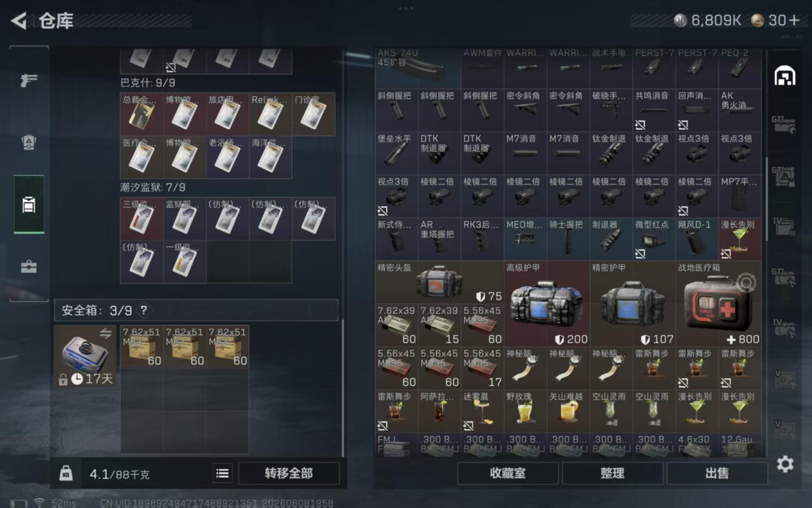Viewport: 812px width, 508px height.
Task: Select the 野玫瑰 drink item
Action: pyautogui.click(x=525, y=411)
